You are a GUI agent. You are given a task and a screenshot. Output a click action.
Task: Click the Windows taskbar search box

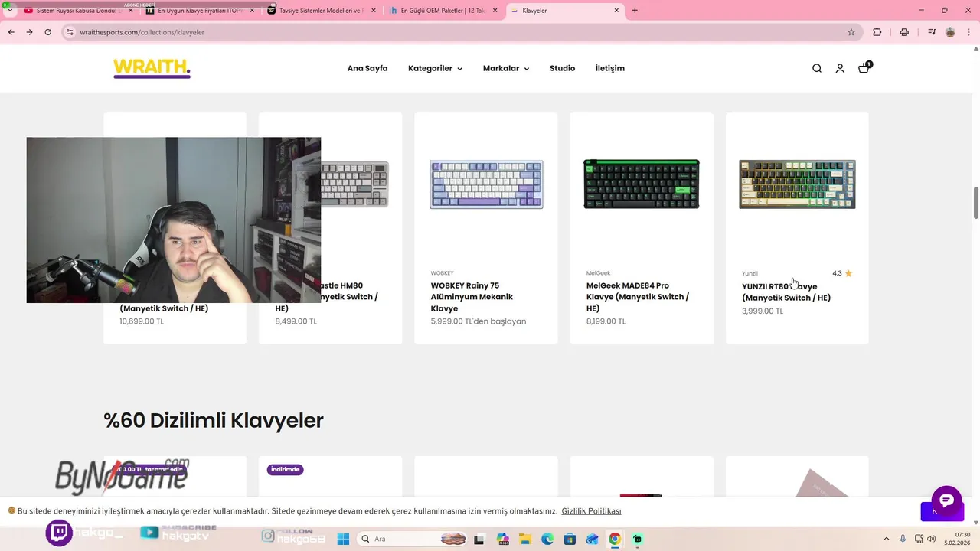(413, 539)
